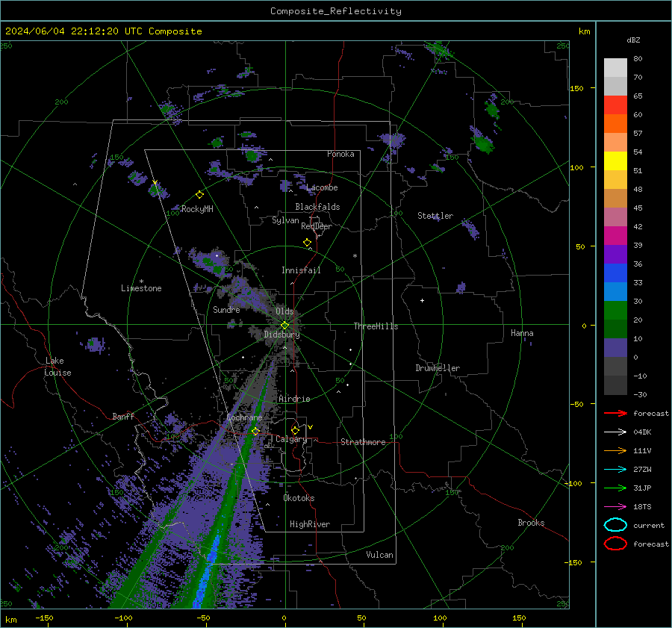This screenshot has height=628, width=672.
Task: Click the Sundre town label
Action: point(226,309)
